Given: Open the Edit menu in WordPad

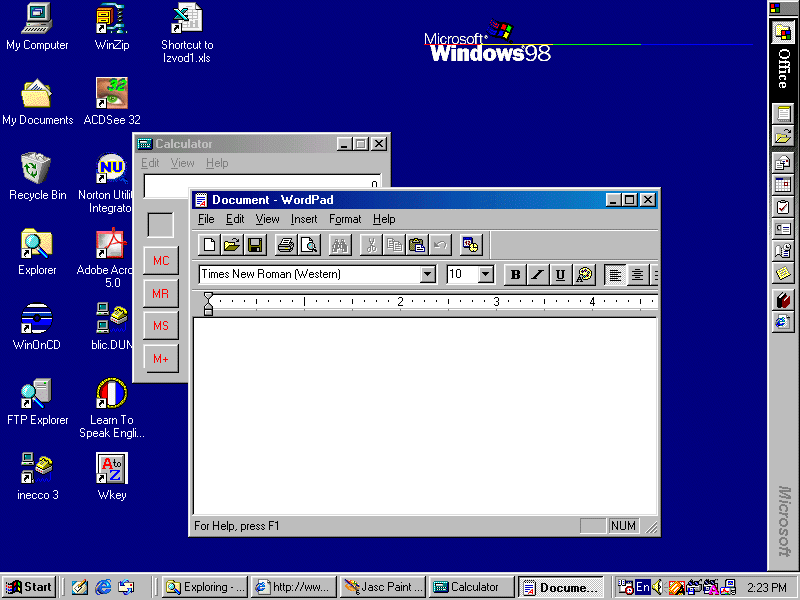Looking at the screenshot, I should point(235,219).
